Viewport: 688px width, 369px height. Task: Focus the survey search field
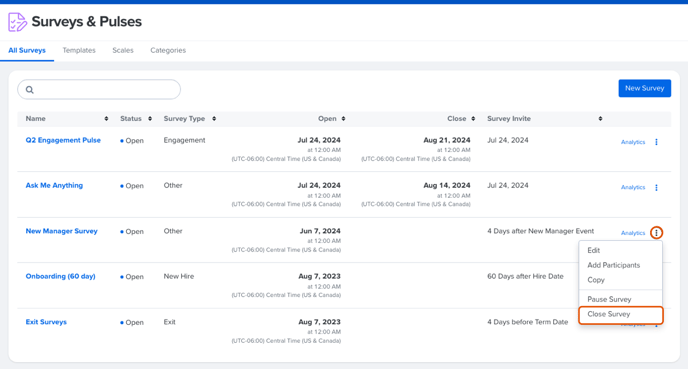(99, 90)
